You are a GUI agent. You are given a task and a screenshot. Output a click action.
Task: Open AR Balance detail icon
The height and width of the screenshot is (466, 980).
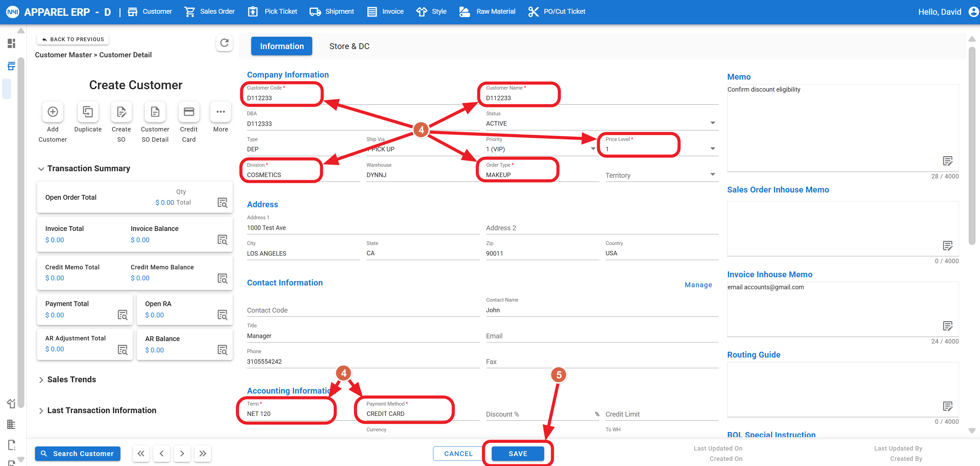[x=222, y=350]
